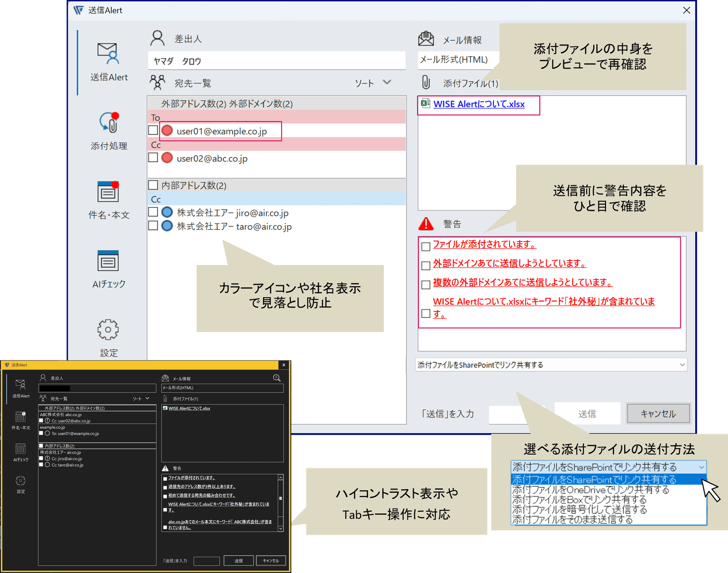Open the WISE Alertについて.xlsx attachment link

click(x=479, y=104)
